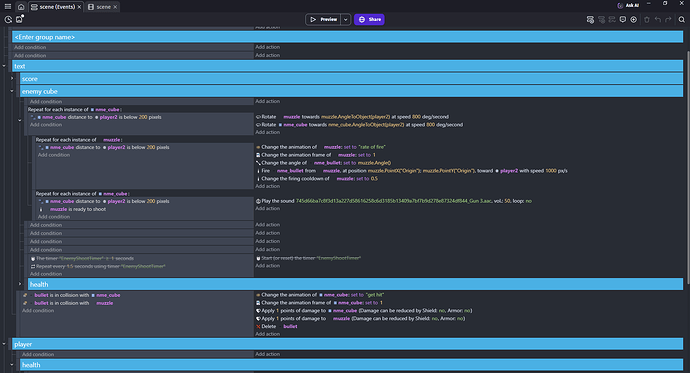
Task: Edit 'Change the firing cooldown of muzzle' action
Action: coord(317,179)
